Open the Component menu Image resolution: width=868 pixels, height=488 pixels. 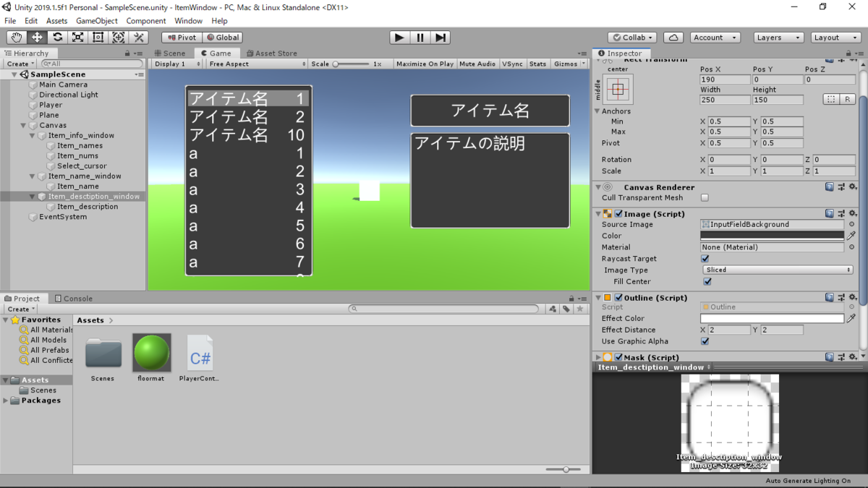(146, 21)
